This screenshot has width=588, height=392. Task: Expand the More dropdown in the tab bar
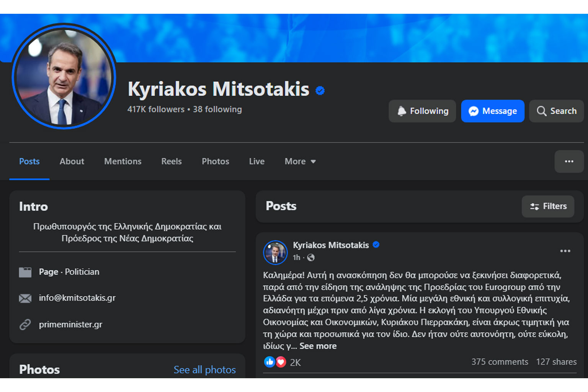click(x=301, y=162)
